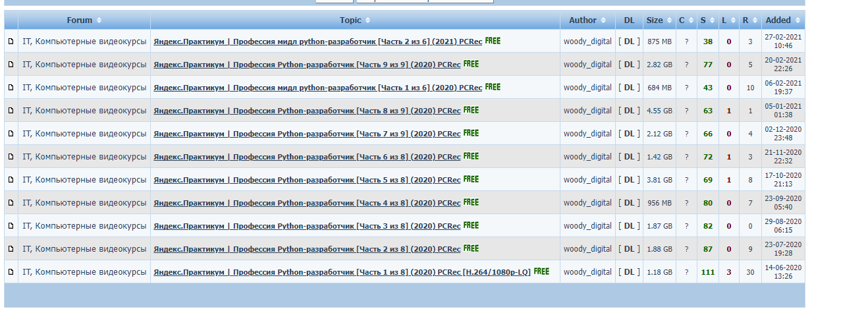
Task: Click the document icon for Часть 3 из 8 row
Action: [x=11, y=226]
